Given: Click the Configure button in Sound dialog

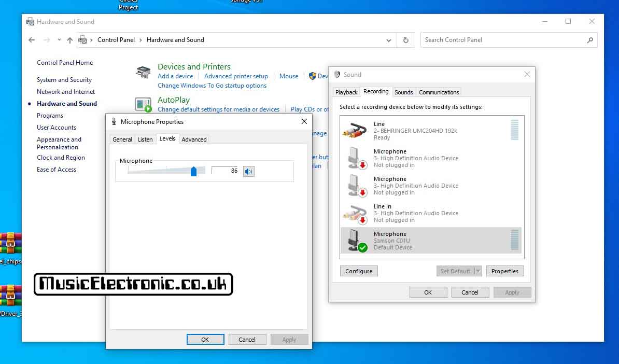Looking at the screenshot, I should coord(359,271).
